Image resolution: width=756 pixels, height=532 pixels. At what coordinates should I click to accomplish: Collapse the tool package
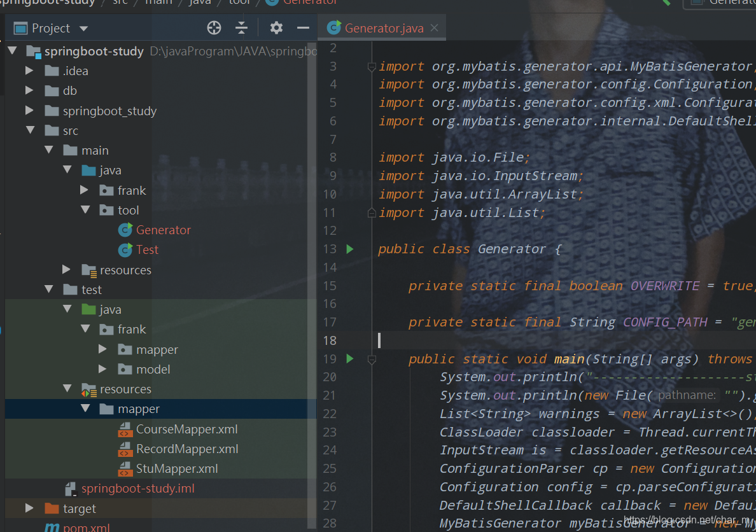(86, 210)
